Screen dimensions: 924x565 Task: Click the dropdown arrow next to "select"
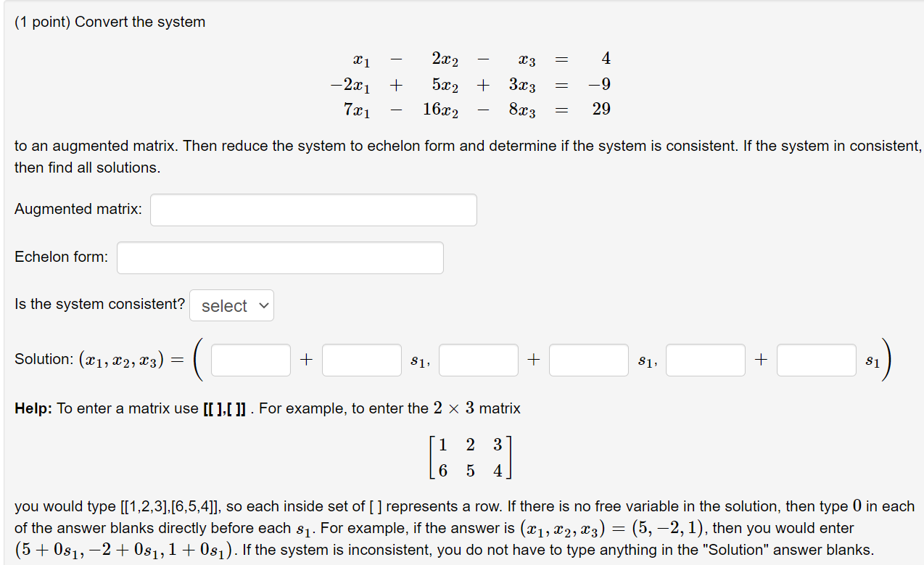click(263, 305)
